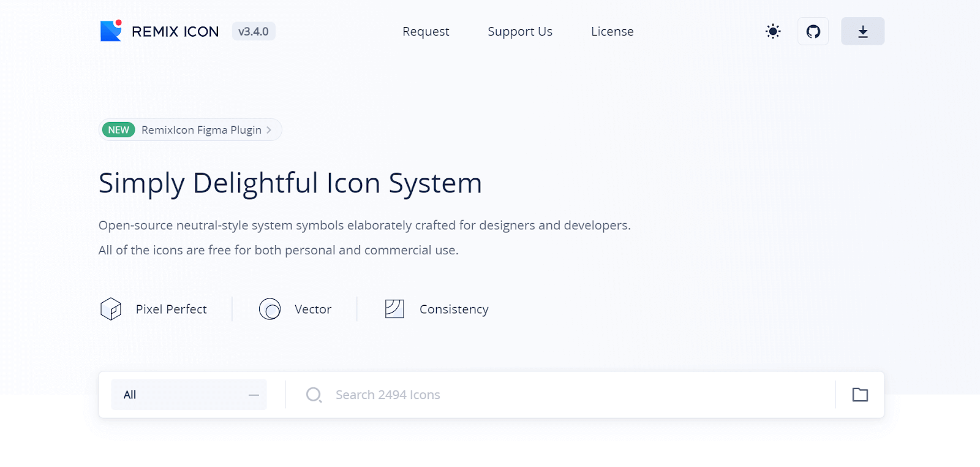
Task: Click the Consistency label
Action: 454,309
